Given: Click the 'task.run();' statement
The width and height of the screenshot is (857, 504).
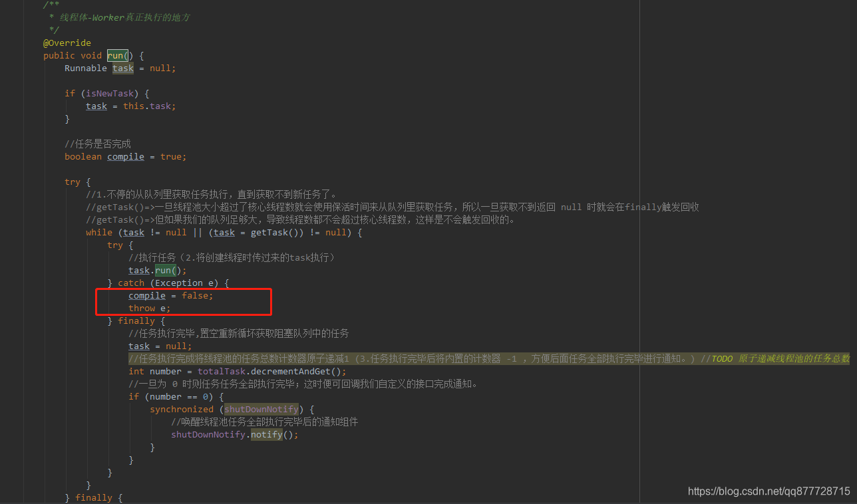Looking at the screenshot, I should point(158,270).
